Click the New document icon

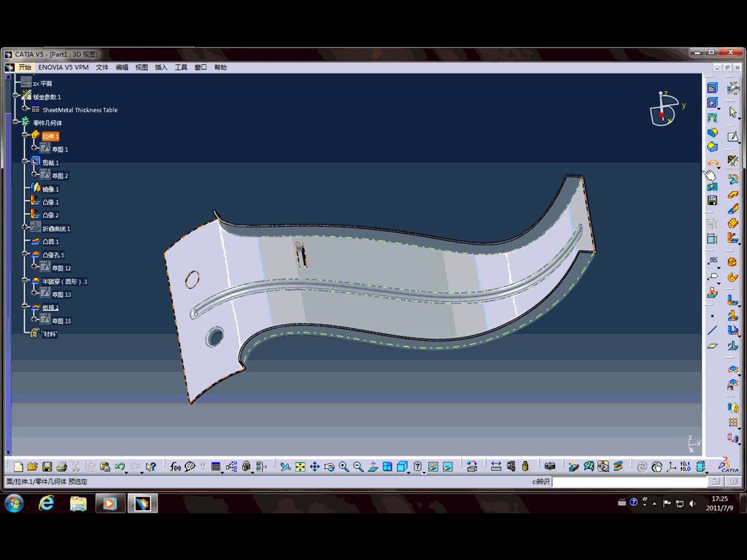pos(18,467)
